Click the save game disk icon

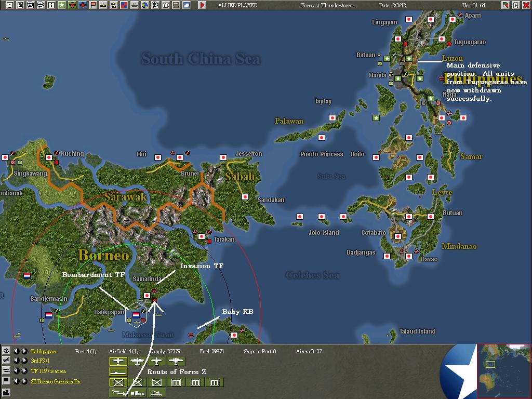click(x=10, y=5)
